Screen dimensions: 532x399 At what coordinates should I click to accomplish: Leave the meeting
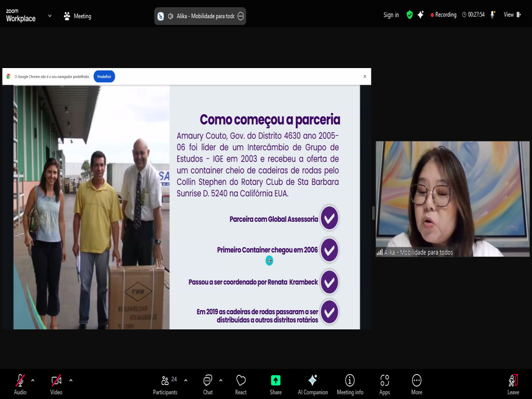pos(513,384)
